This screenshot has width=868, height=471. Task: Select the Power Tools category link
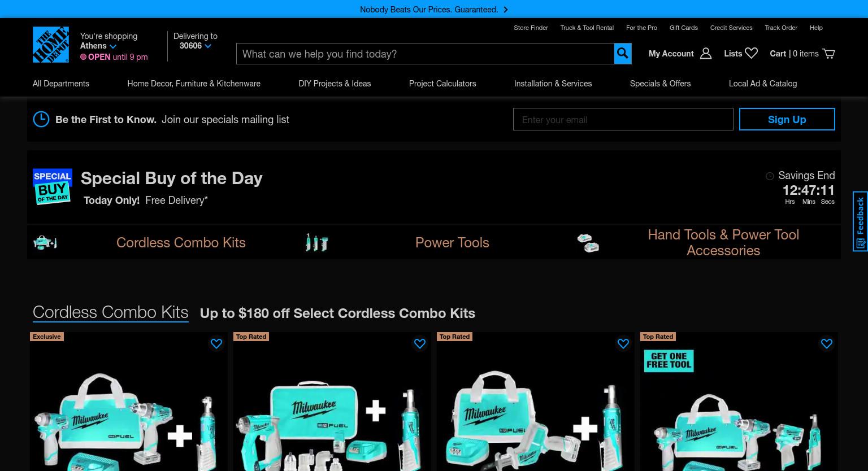coord(452,243)
